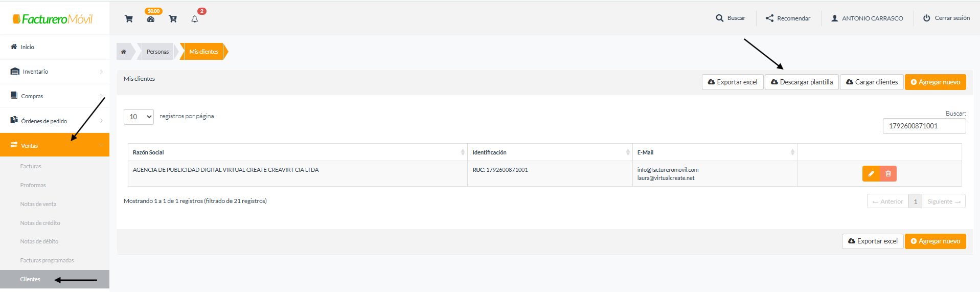Sort the table by Razón Social column

298,152
